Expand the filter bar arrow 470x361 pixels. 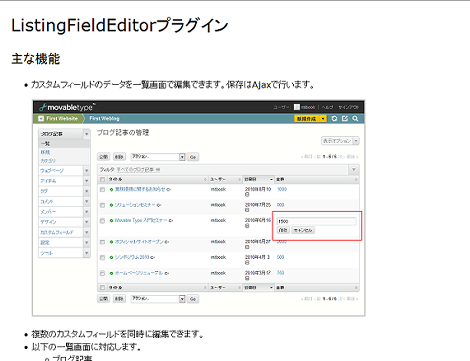(354, 170)
